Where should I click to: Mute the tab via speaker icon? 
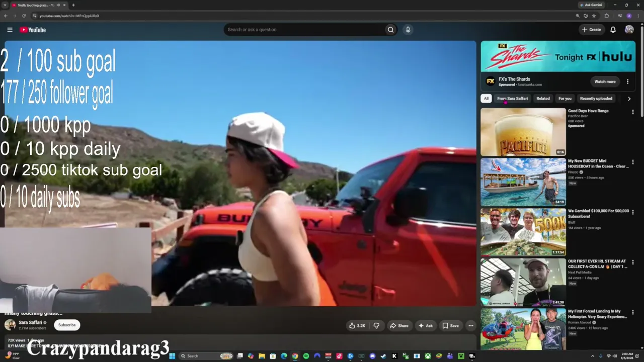tap(58, 5)
